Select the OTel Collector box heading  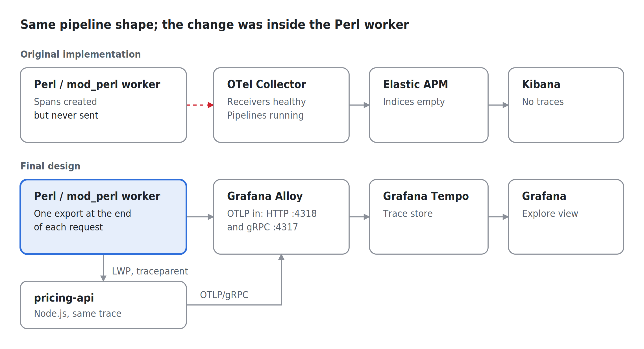pos(266,84)
